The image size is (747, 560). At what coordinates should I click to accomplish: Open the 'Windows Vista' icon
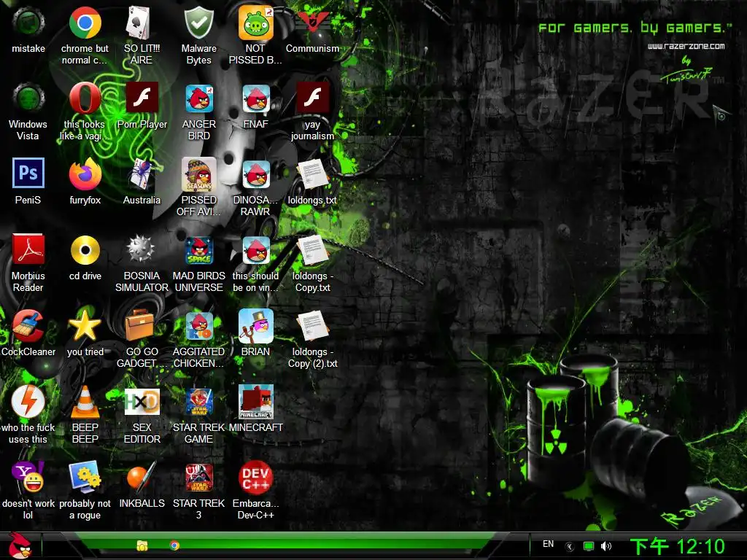point(28,98)
